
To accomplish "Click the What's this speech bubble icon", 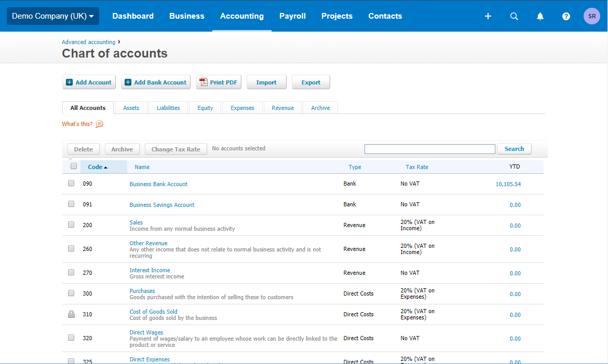I will point(99,124).
